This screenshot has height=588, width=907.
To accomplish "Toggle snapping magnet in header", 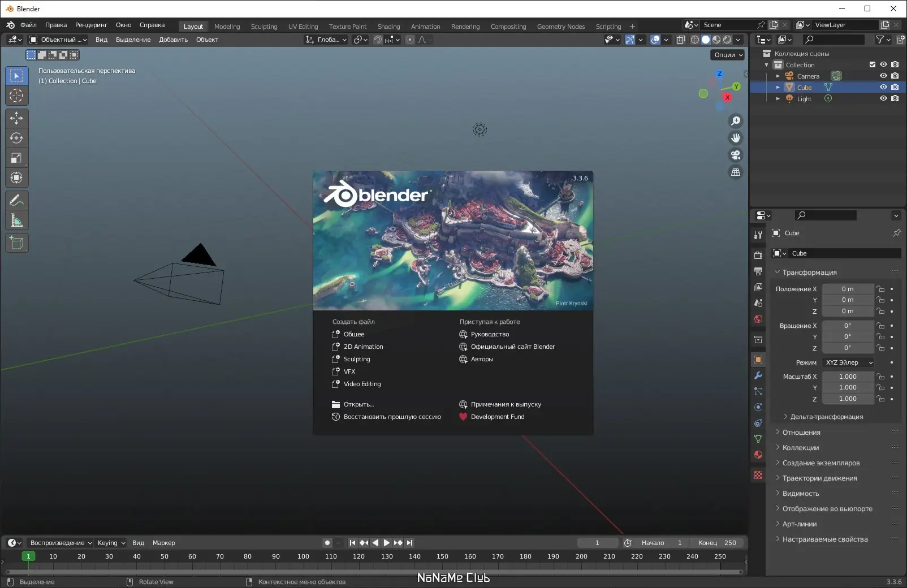I will pos(378,40).
